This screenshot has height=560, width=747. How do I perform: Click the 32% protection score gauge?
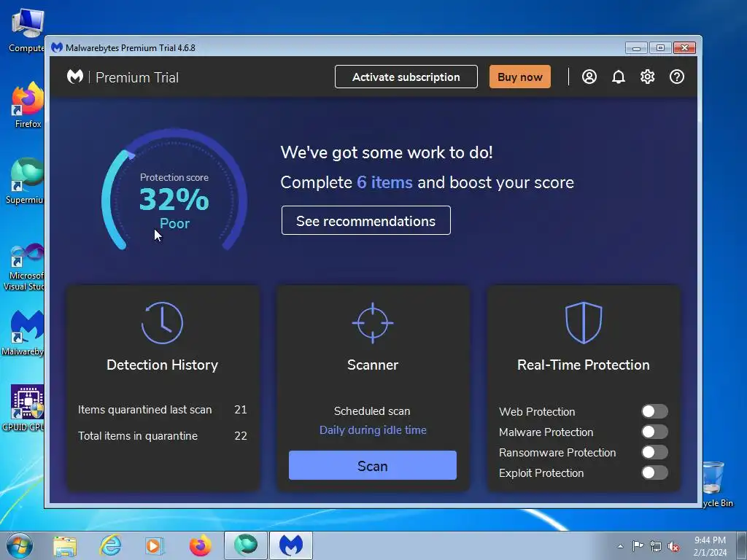(x=174, y=190)
